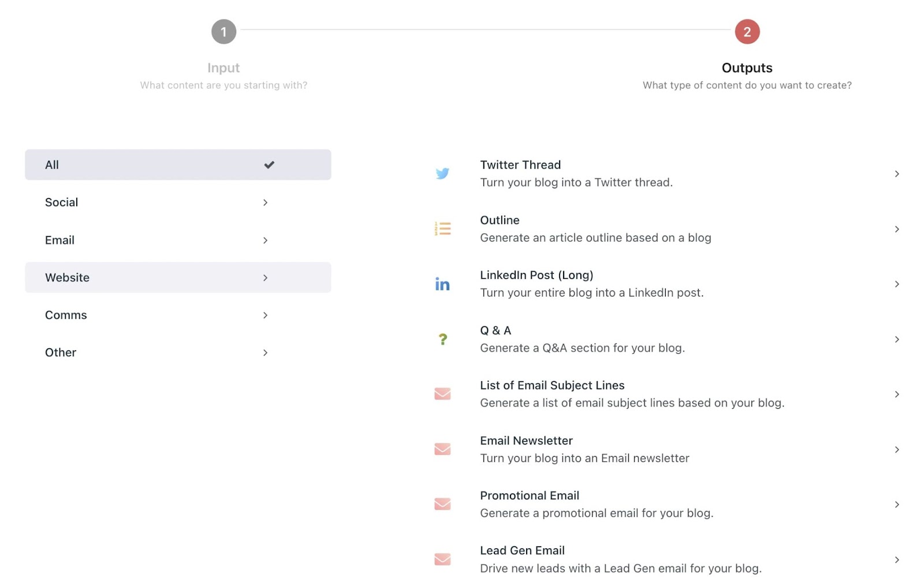Expand the Social category chevron
This screenshot has height=583, width=924.
tap(265, 203)
